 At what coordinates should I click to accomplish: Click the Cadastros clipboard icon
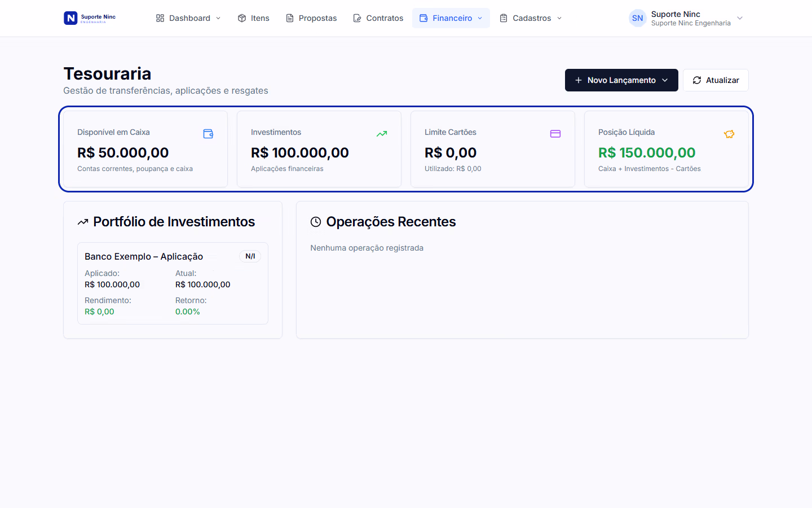[504, 18]
